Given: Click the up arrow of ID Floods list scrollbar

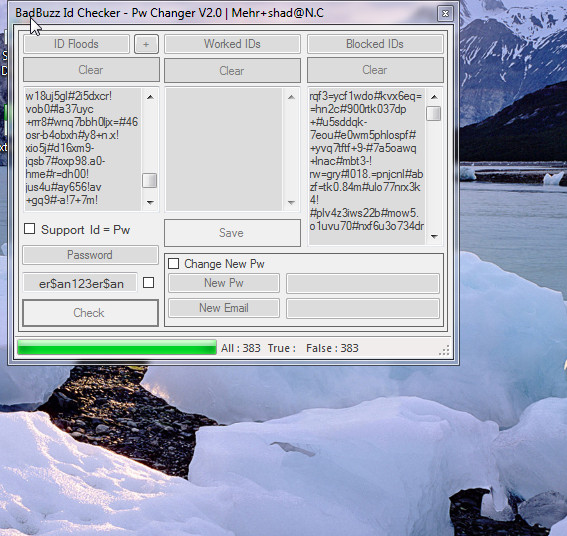Looking at the screenshot, I should pyautogui.click(x=150, y=97).
